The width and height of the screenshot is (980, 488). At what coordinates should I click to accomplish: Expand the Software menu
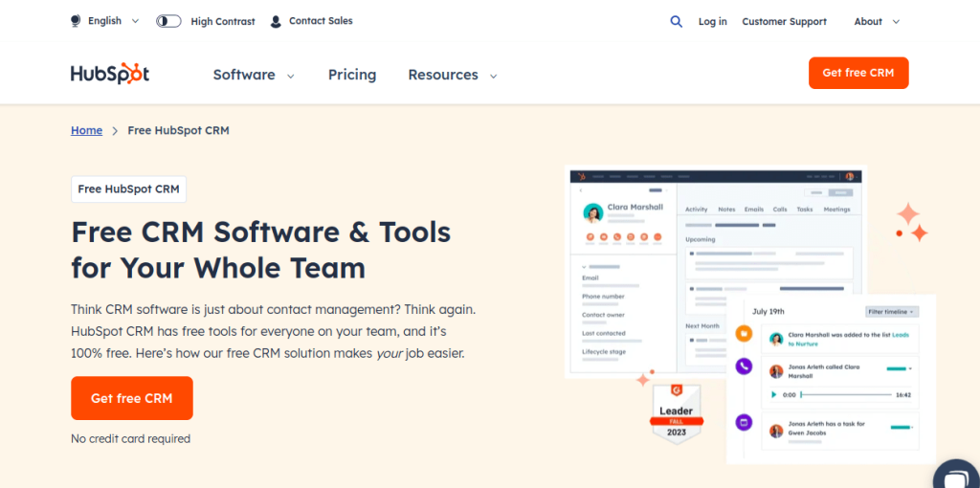coord(253,75)
